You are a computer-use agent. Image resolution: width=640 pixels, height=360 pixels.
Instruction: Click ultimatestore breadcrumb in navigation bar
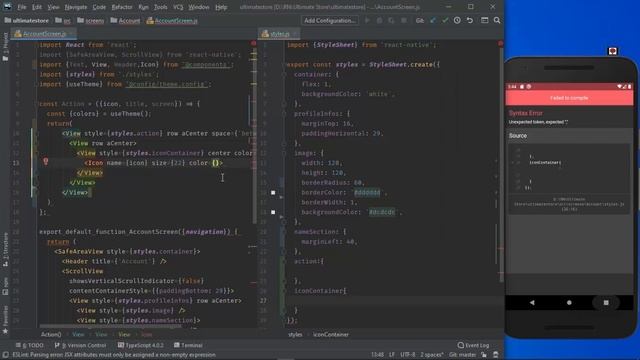27,20
